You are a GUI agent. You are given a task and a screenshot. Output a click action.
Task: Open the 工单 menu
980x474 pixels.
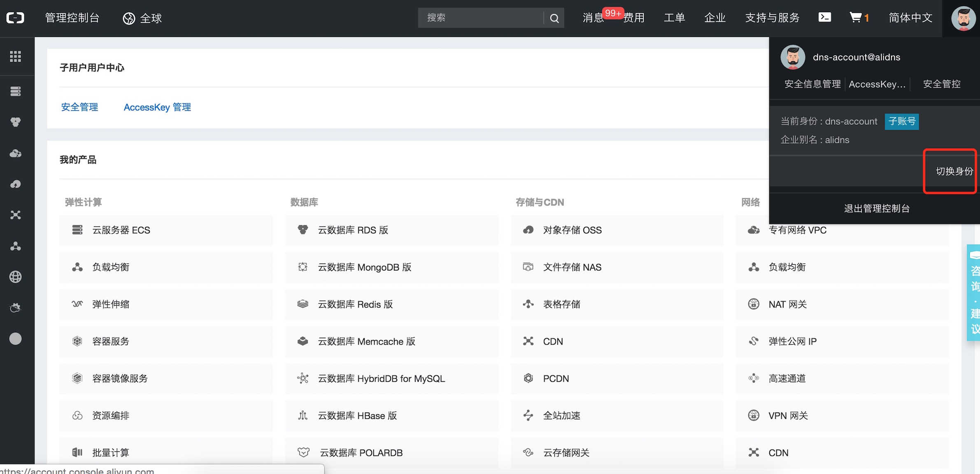click(674, 18)
